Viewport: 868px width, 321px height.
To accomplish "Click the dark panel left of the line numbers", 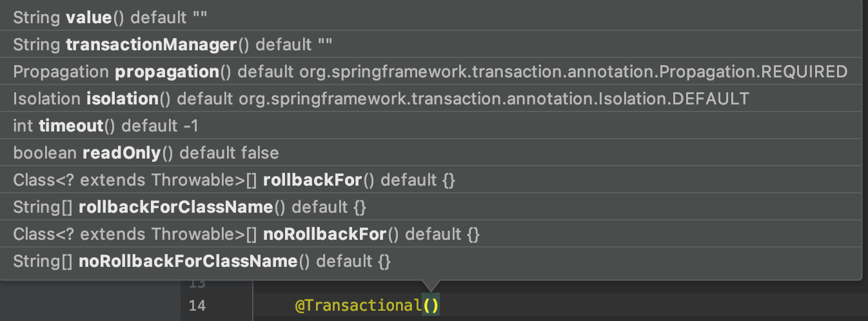I will coord(90,303).
